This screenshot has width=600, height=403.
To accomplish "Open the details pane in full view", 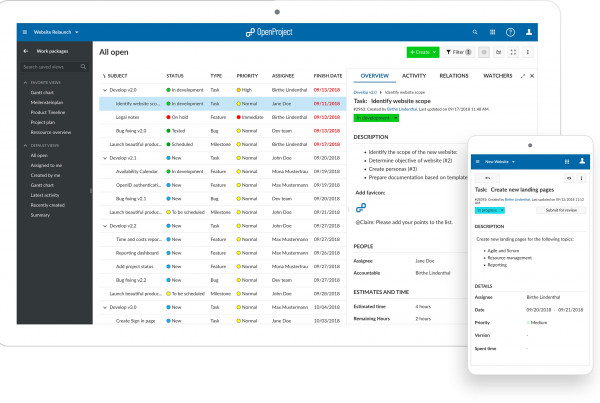I will tap(523, 76).
